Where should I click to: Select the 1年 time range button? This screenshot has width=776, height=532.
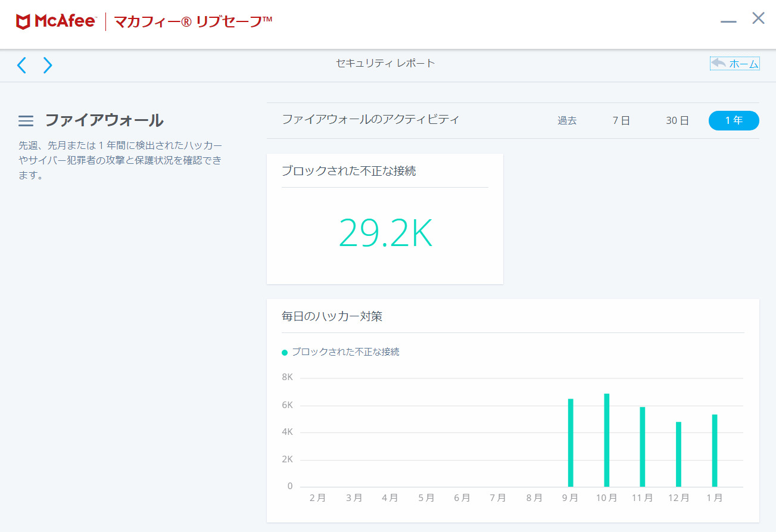(x=734, y=120)
